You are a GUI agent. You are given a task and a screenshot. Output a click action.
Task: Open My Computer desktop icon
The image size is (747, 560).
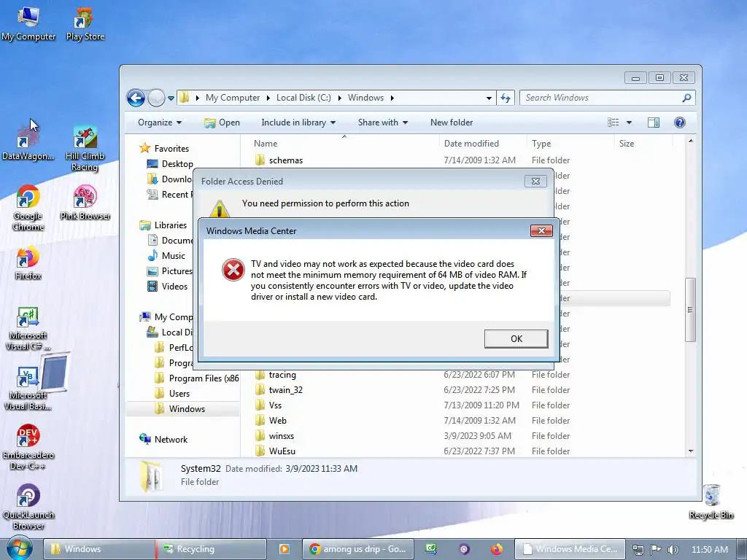28,24
